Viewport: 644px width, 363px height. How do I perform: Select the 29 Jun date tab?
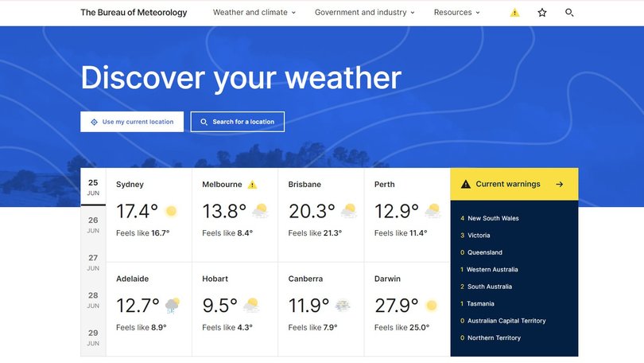(x=93, y=337)
